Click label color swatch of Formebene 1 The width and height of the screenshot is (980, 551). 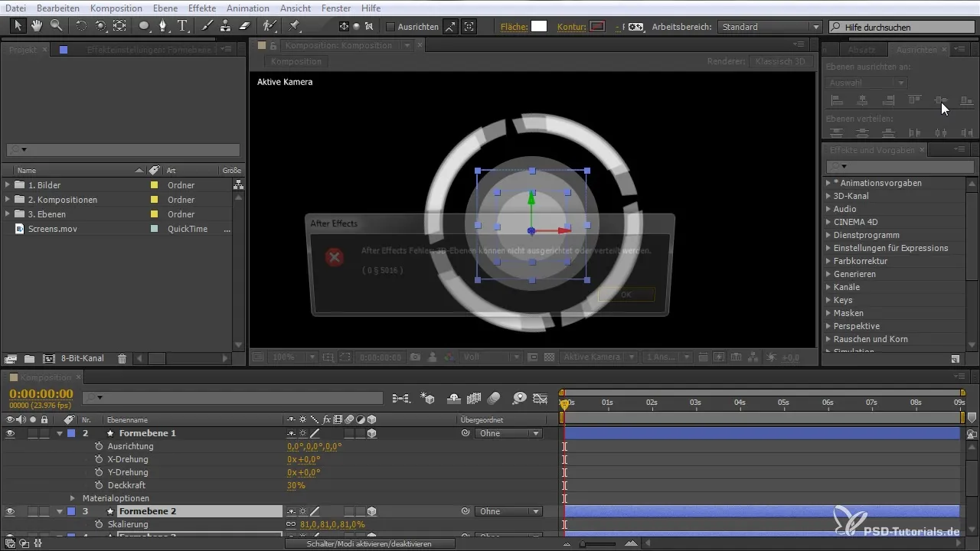71,433
